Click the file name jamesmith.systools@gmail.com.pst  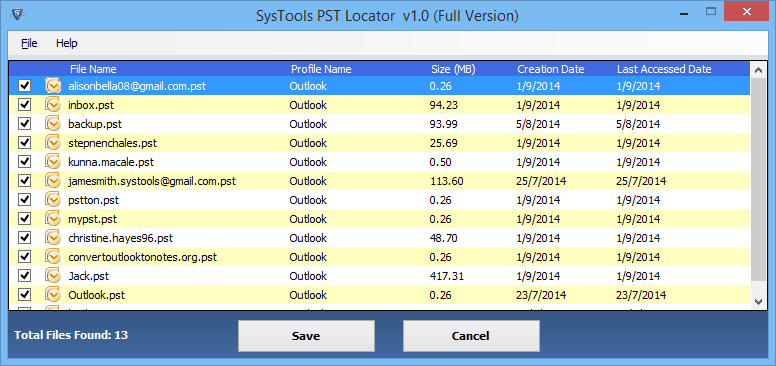152,181
